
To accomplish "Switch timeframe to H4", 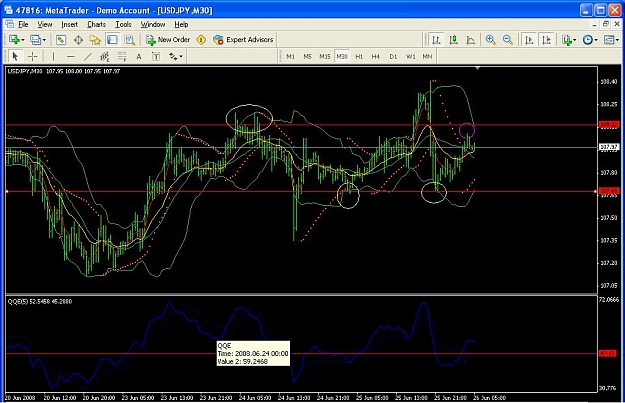I will 376,57.
